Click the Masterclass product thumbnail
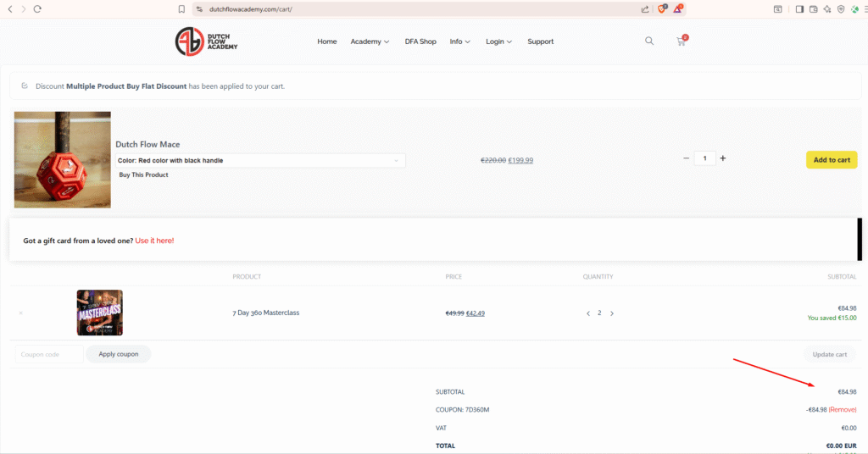Screen dimensions: 868x454 pos(100,313)
